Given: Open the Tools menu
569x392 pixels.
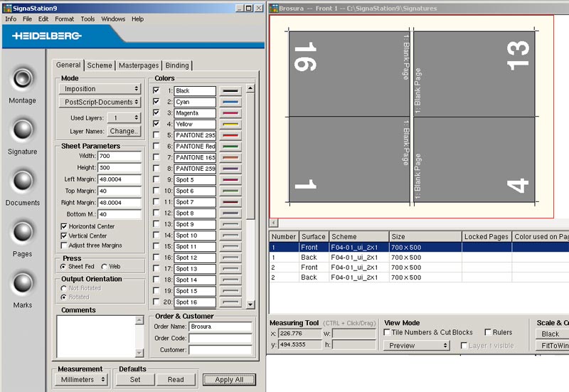Looking at the screenshot, I should [87, 19].
